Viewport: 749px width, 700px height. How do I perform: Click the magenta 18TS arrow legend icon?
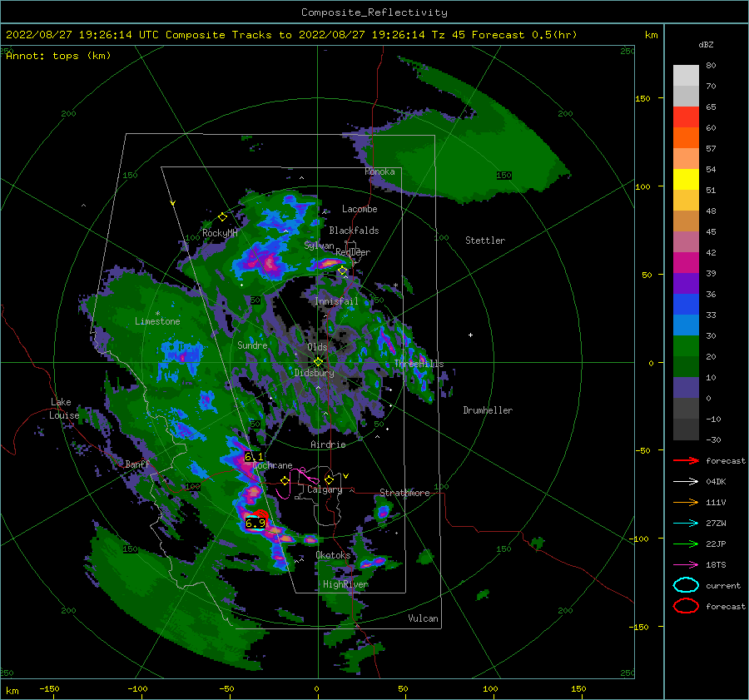pyautogui.click(x=686, y=565)
